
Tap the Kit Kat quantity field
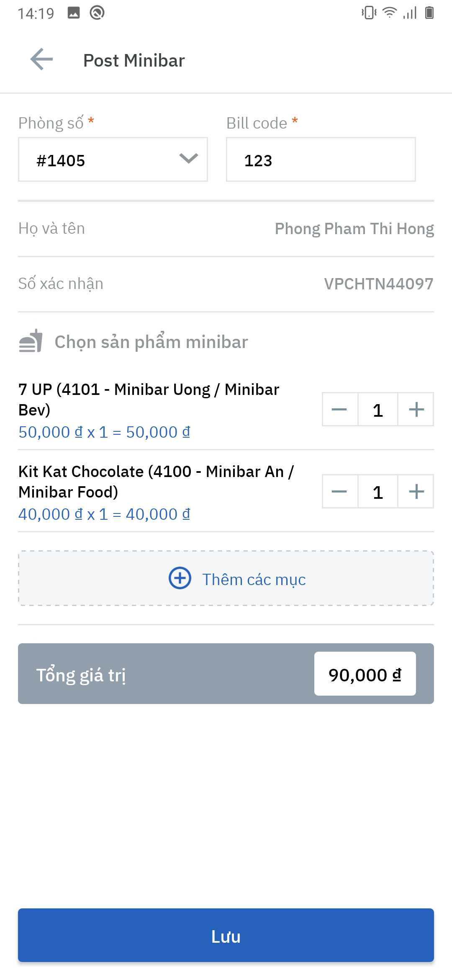[x=378, y=492]
